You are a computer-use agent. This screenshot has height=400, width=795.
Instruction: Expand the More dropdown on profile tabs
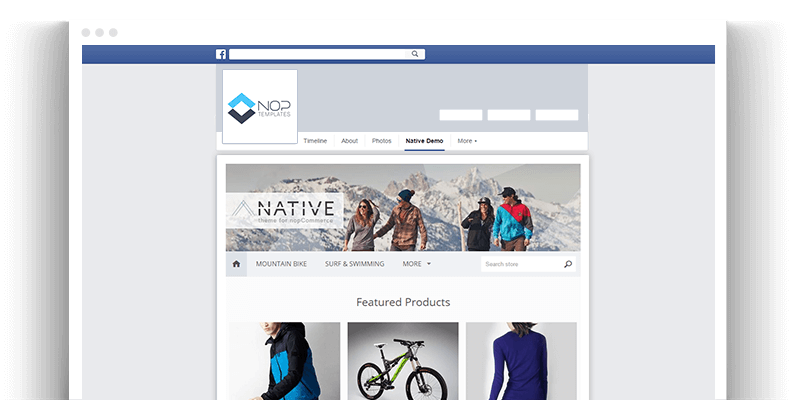coord(467,141)
